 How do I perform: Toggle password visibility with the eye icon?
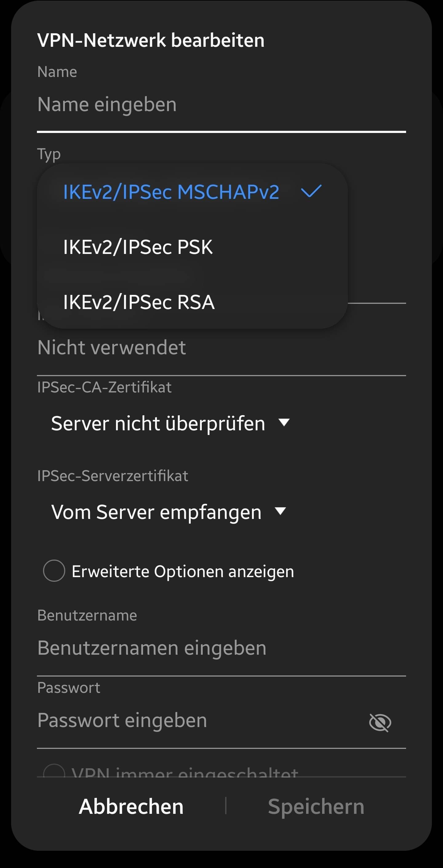coord(380,721)
